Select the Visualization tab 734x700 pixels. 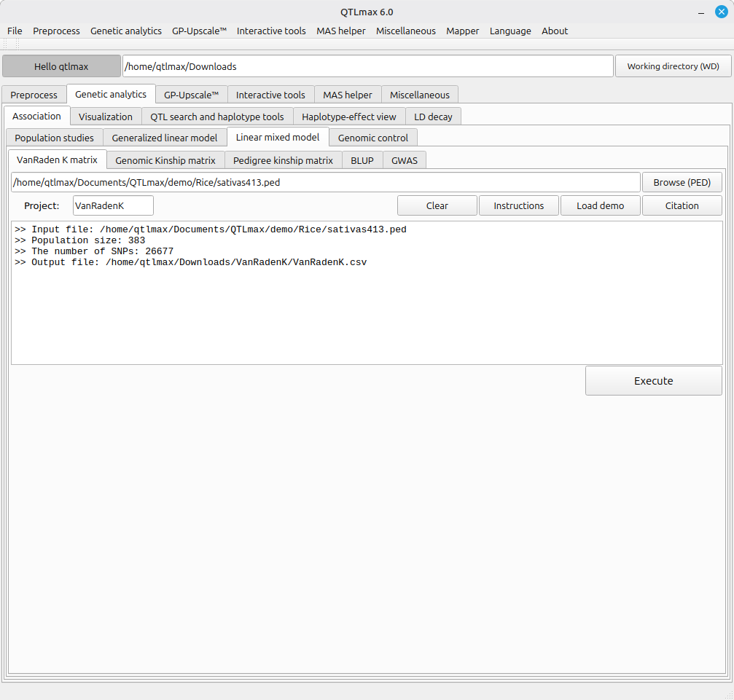106,117
